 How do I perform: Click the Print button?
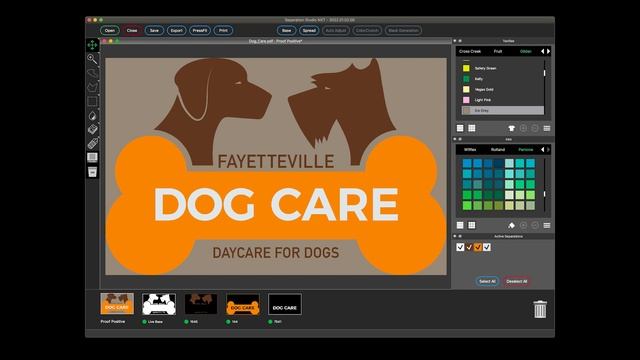click(223, 30)
